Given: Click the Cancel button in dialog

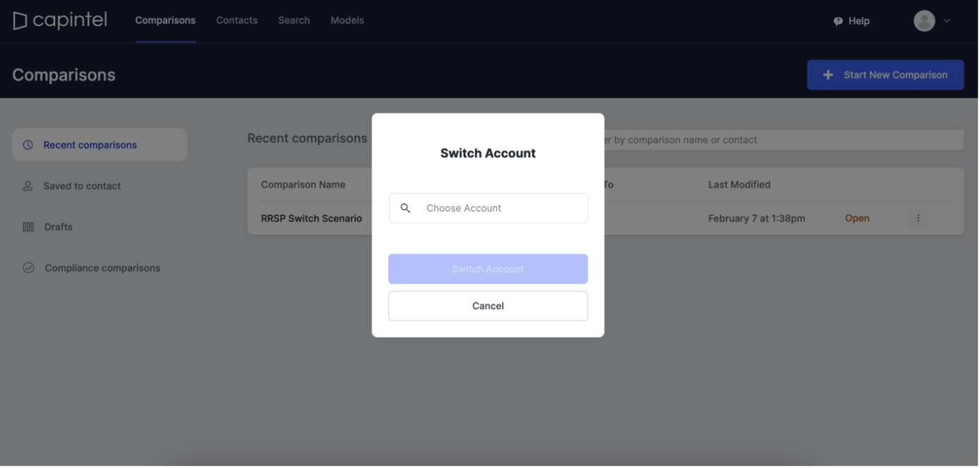Looking at the screenshot, I should (x=488, y=306).
